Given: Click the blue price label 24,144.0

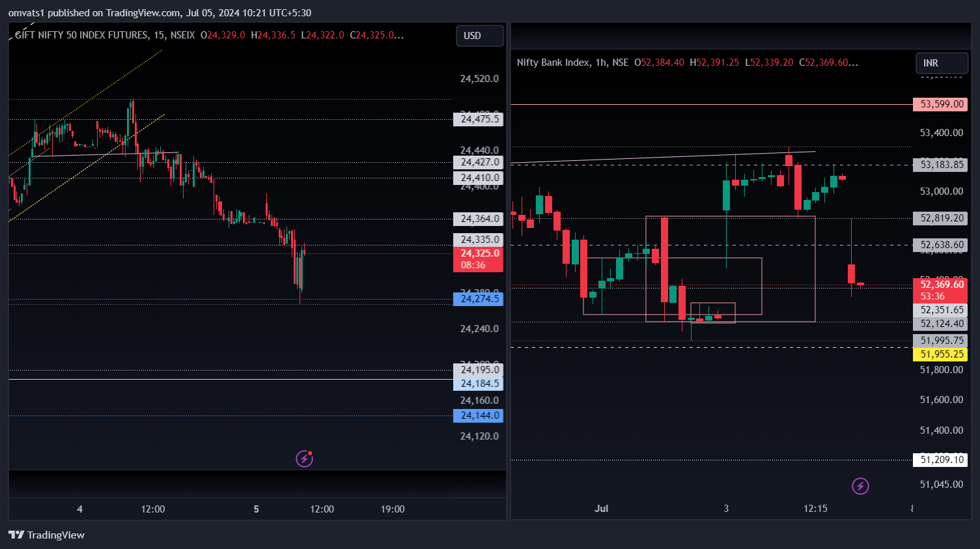Looking at the screenshot, I should [x=478, y=415].
